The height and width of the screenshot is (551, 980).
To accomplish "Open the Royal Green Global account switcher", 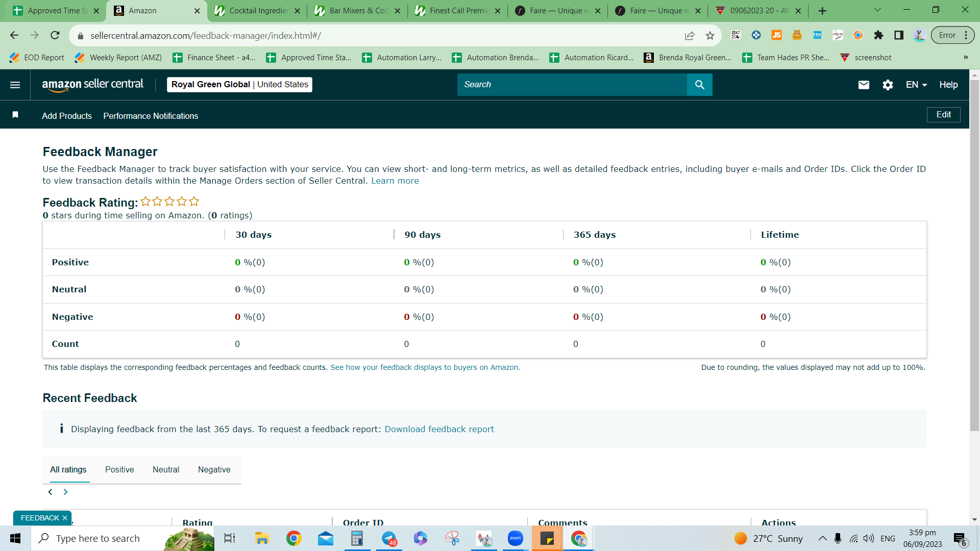I will 239,85.
